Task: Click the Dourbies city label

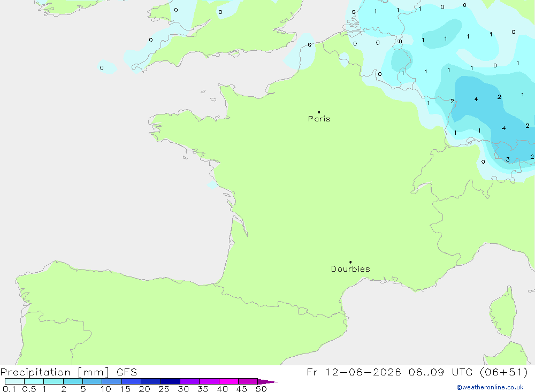Action: 350,269
